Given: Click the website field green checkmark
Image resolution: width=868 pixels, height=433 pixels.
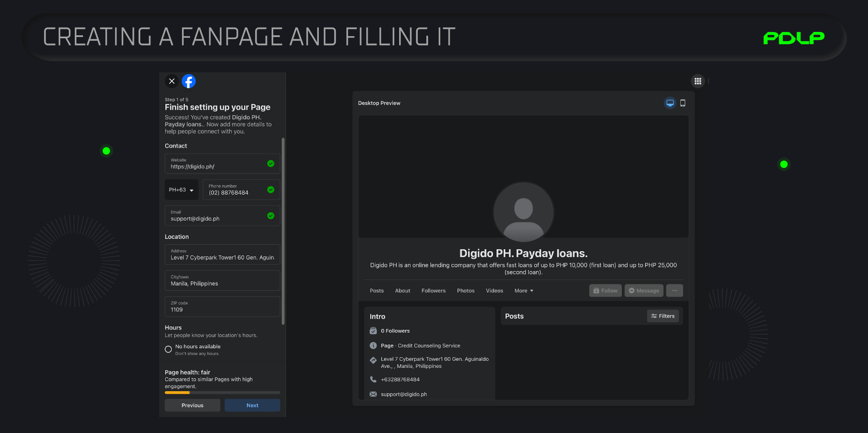Looking at the screenshot, I should [271, 164].
